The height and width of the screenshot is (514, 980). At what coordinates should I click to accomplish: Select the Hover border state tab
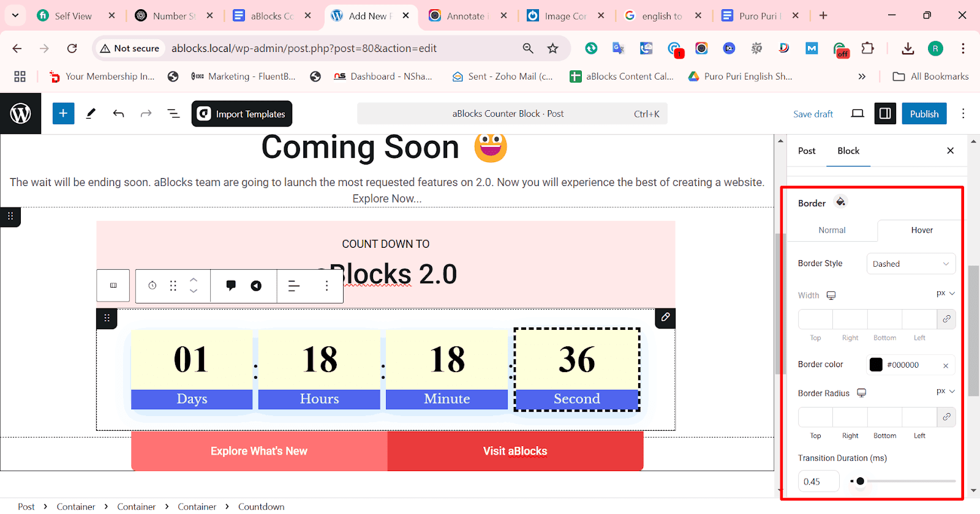coord(922,230)
